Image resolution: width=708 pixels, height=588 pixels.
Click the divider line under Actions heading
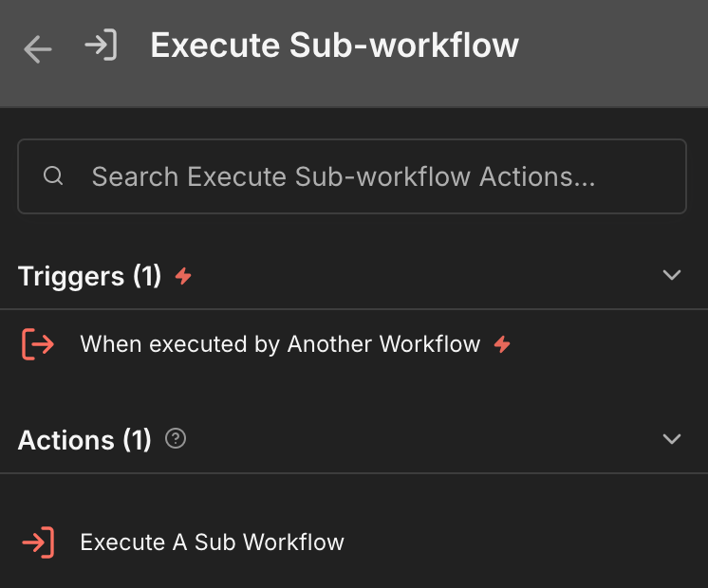click(x=354, y=473)
